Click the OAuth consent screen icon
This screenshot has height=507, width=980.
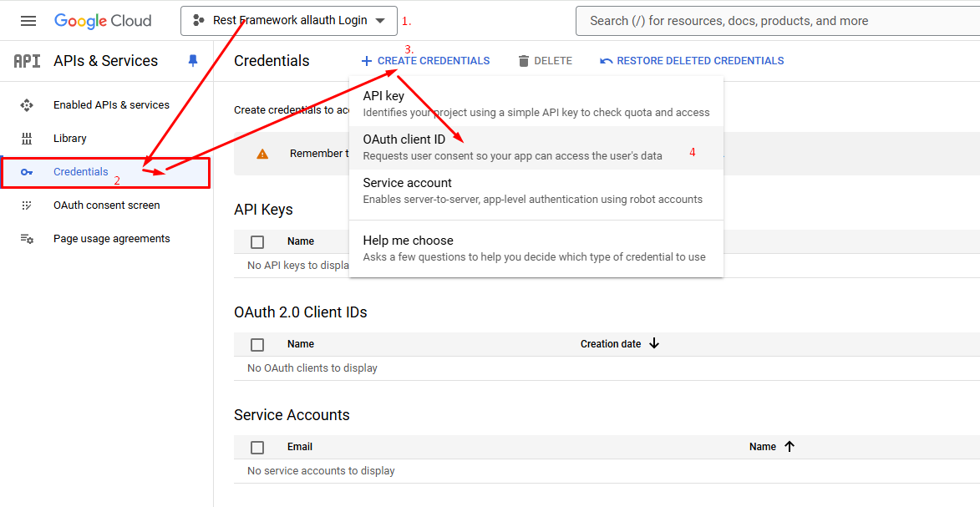(x=27, y=205)
